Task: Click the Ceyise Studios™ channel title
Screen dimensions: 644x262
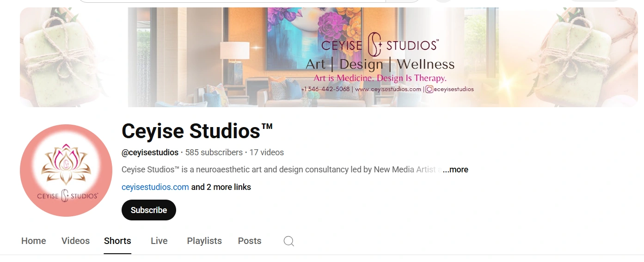Action: click(x=197, y=131)
